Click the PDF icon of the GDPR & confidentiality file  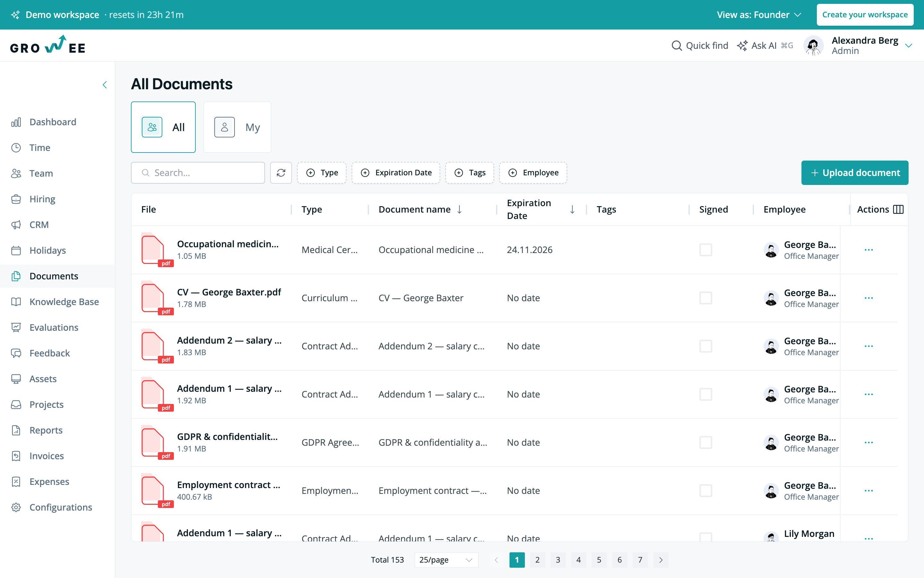(x=157, y=443)
